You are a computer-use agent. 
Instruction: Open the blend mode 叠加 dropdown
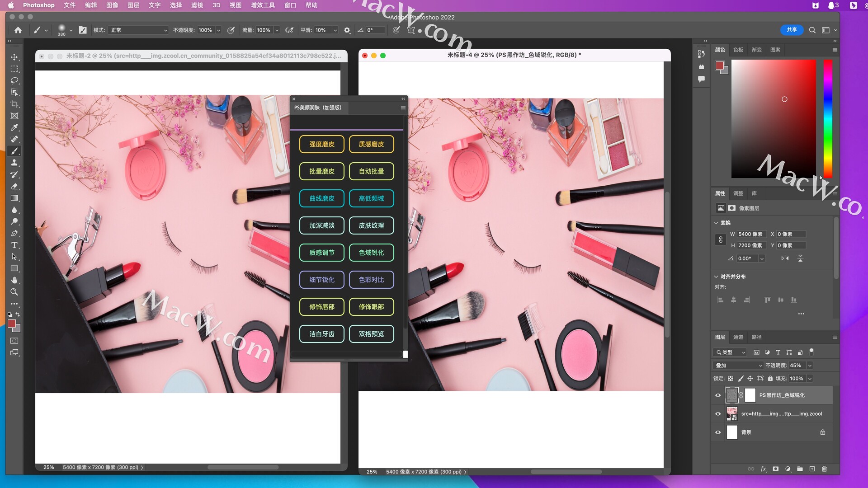pos(739,366)
